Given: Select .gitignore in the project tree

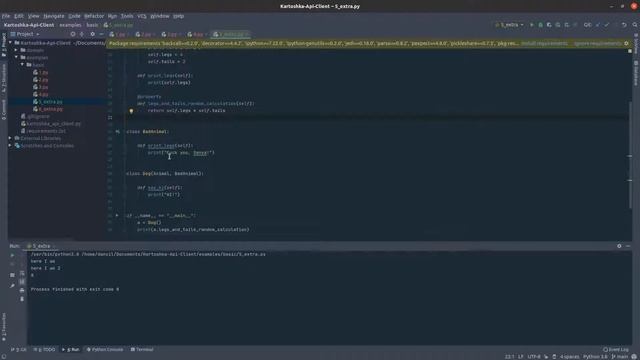Looking at the screenshot, I should (36, 116).
